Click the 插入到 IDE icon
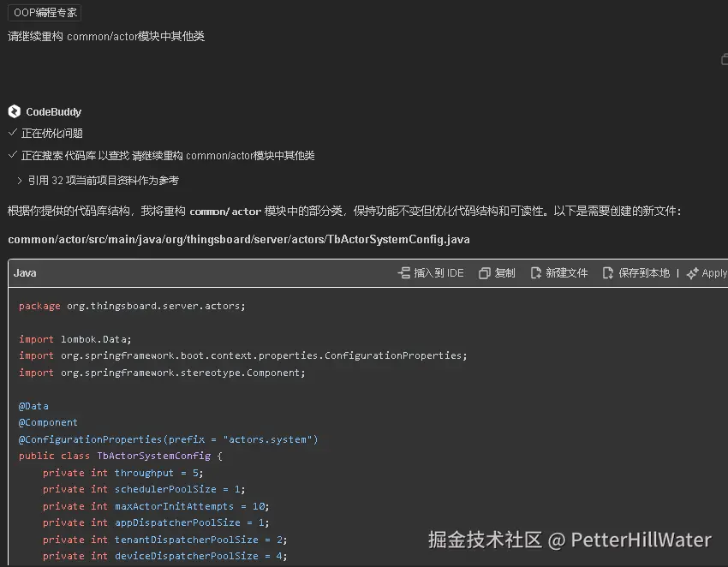 coord(404,272)
